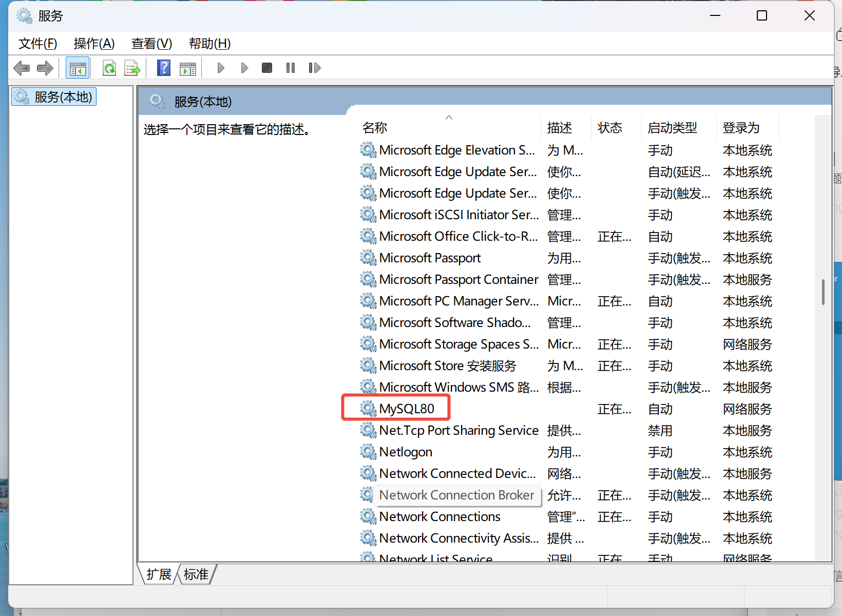Click the gear icon in 服务(本地) header
The height and width of the screenshot is (616, 842).
(158, 101)
